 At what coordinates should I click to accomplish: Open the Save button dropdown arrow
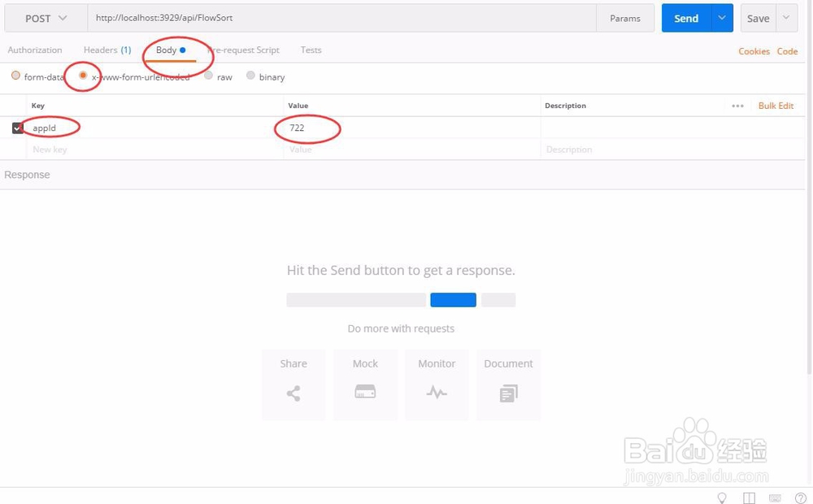click(x=785, y=17)
